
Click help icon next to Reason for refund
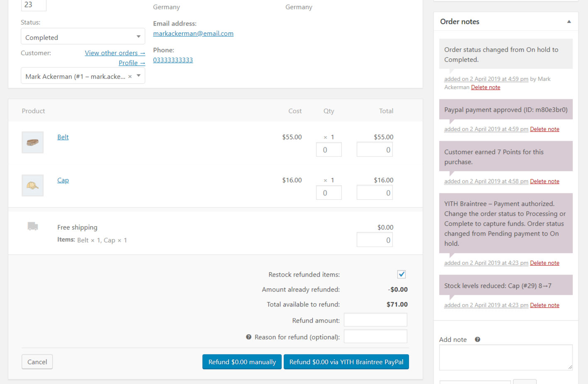249,337
